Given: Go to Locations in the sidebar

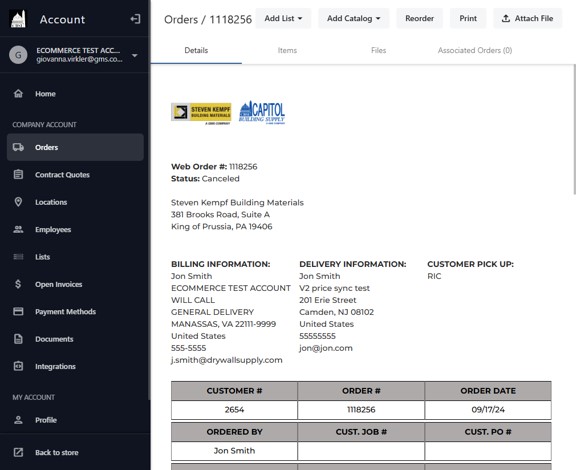Looking at the screenshot, I should coord(75,202).
